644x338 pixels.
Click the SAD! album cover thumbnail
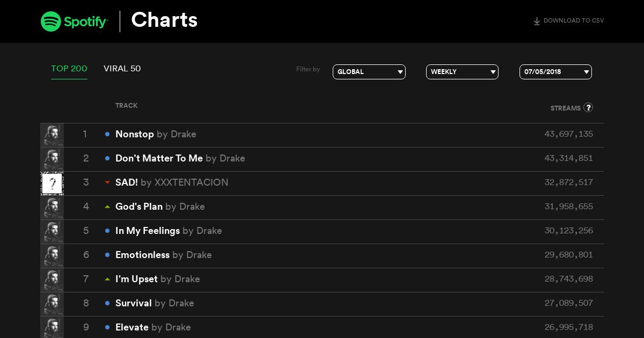click(52, 183)
